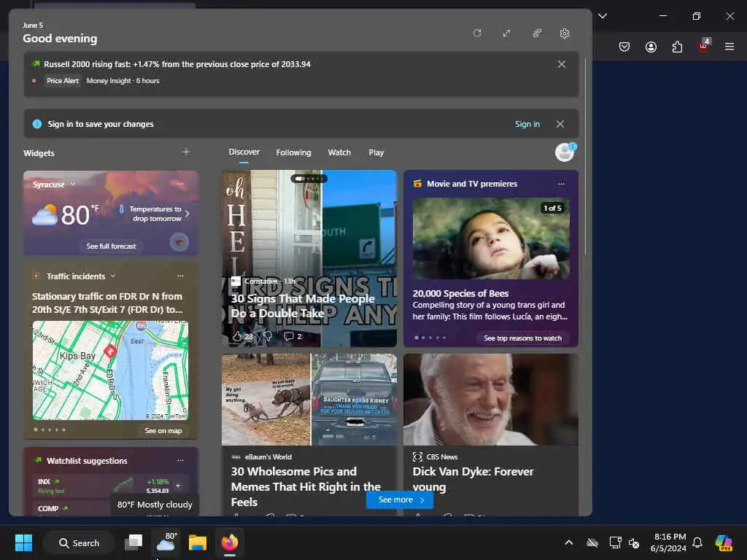This screenshot has height=560, width=747.
Task: Click See full forecast
Action: click(x=111, y=246)
